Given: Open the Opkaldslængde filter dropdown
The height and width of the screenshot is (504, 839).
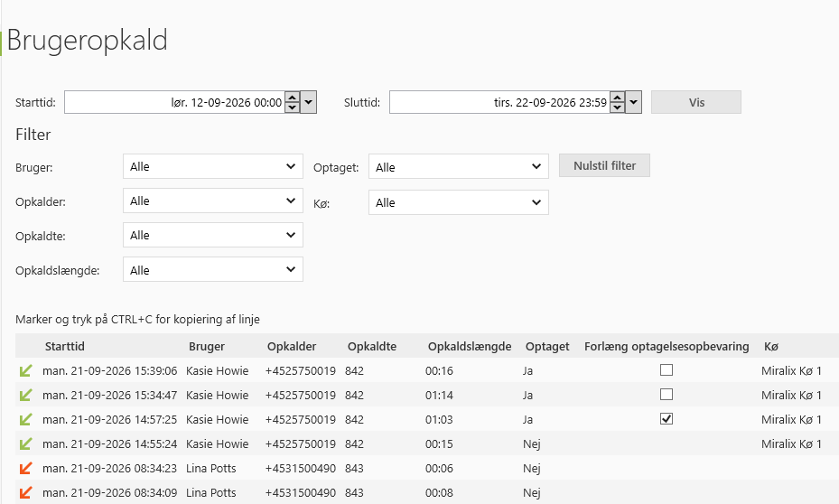Looking at the screenshot, I should click(213, 270).
